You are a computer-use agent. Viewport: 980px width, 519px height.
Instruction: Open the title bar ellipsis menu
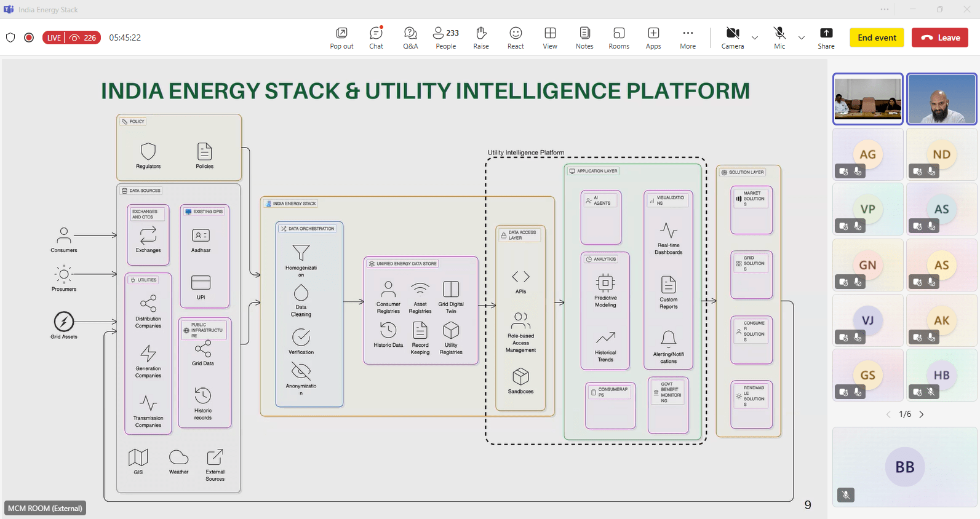tap(885, 9)
